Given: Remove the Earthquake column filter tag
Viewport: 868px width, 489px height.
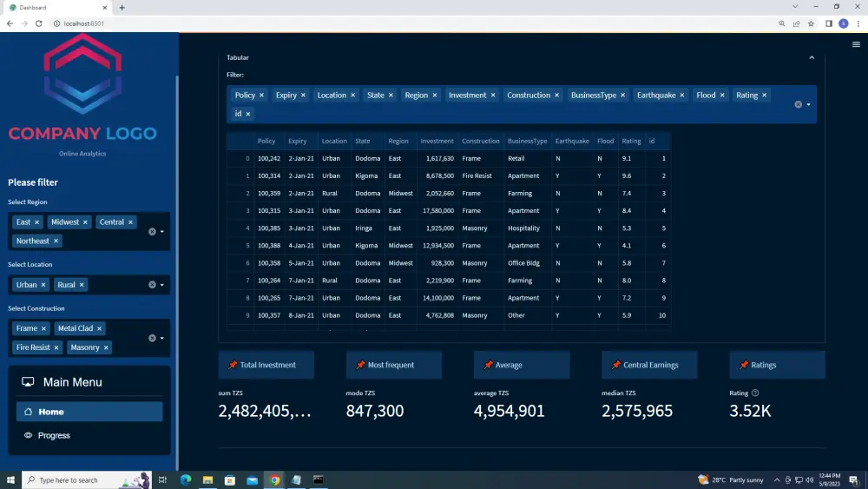Looking at the screenshot, I should coord(682,96).
